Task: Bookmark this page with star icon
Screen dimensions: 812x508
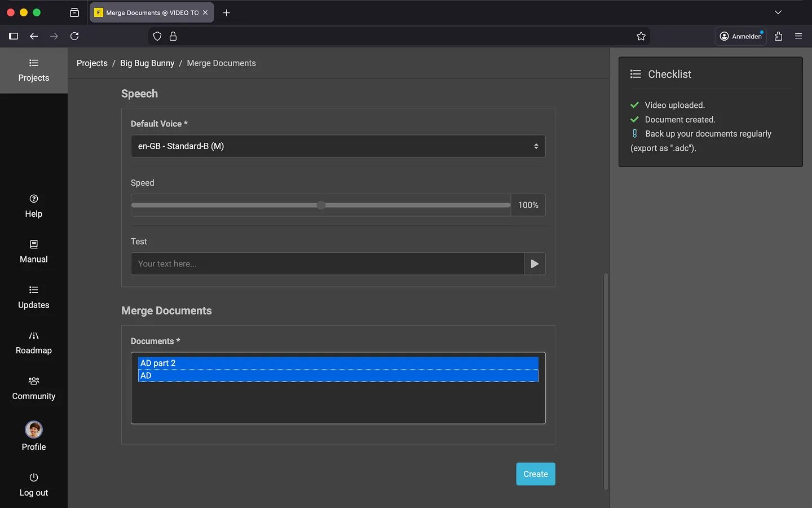Action: pyautogui.click(x=641, y=36)
